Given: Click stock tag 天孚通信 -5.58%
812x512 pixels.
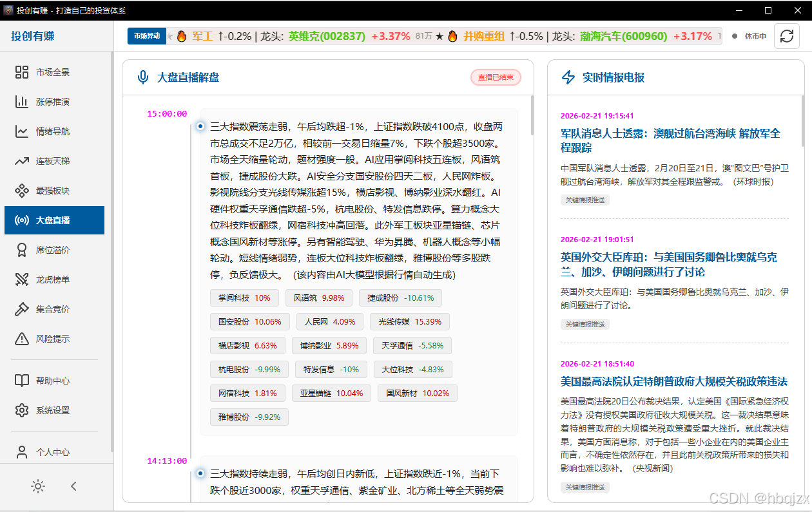Looking at the screenshot, I should pos(412,345).
